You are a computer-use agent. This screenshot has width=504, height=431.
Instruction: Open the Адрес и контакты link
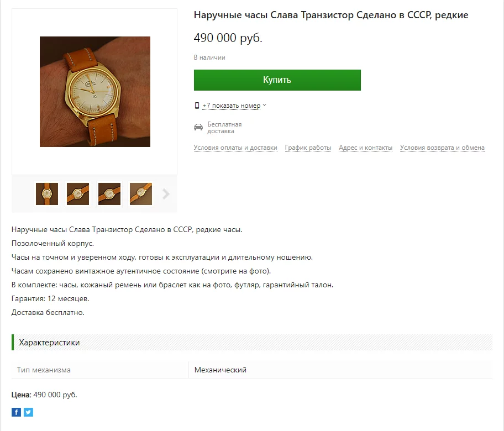pos(365,148)
